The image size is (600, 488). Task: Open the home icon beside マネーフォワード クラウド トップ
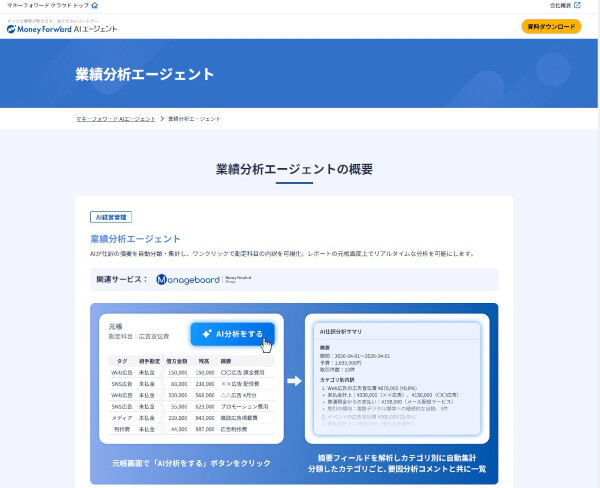coord(95,5)
